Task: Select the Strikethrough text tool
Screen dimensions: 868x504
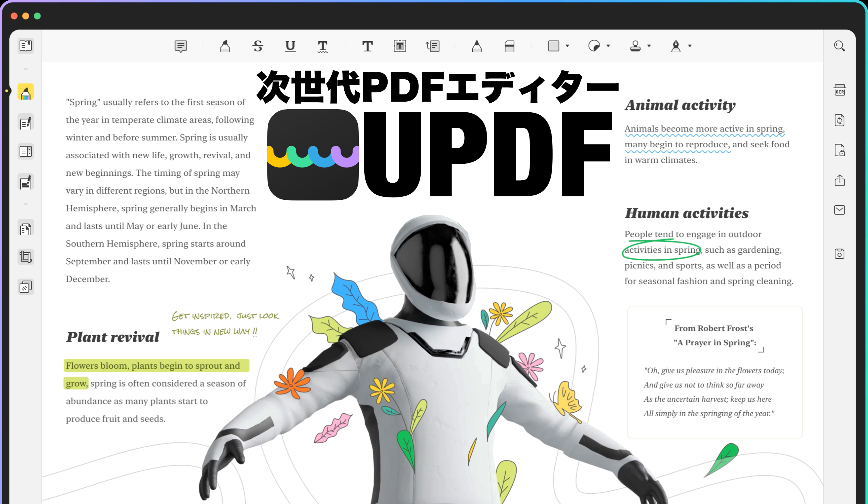Action: pos(258,46)
